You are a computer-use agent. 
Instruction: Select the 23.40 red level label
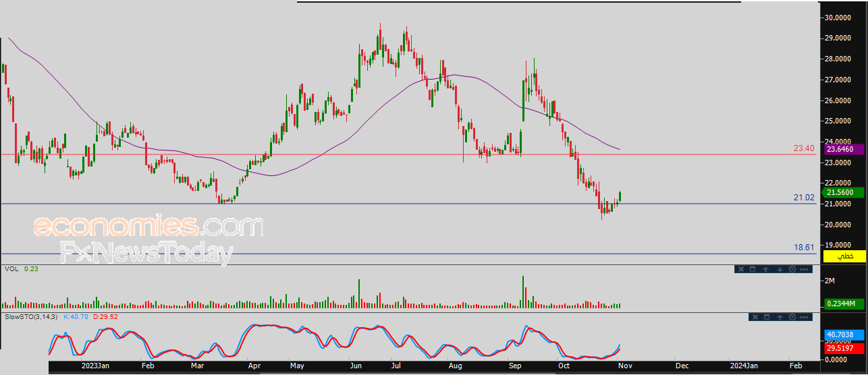pos(803,148)
